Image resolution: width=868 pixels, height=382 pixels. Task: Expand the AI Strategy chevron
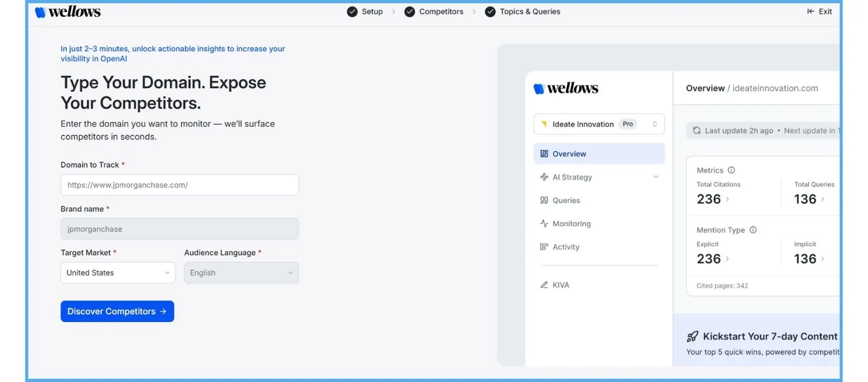pyautogui.click(x=656, y=177)
